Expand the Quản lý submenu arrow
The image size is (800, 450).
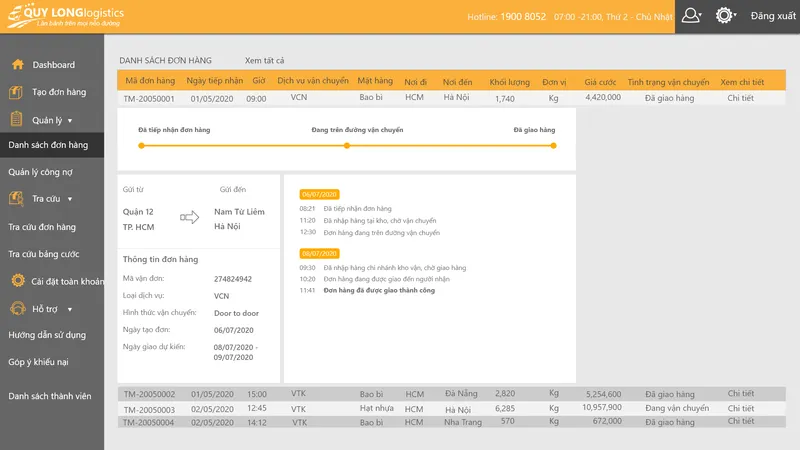pos(70,121)
